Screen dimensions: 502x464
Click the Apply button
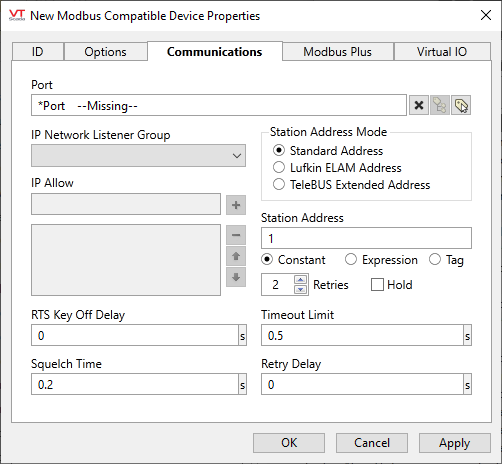coord(455,443)
